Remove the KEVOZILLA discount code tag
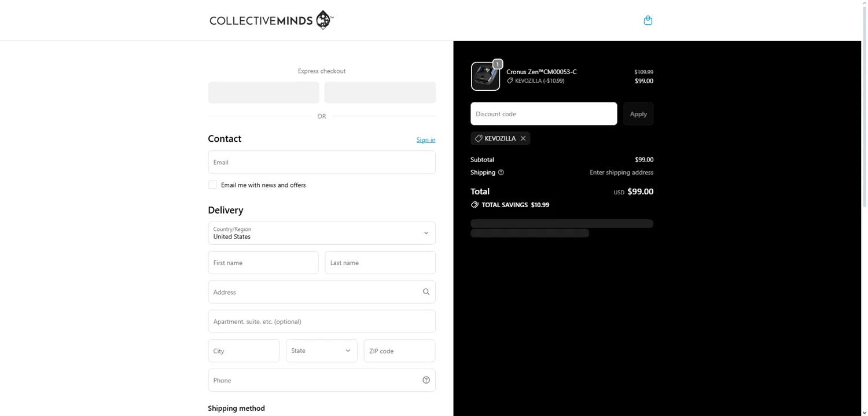Screen dimensions: 868x416 click(x=523, y=138)
